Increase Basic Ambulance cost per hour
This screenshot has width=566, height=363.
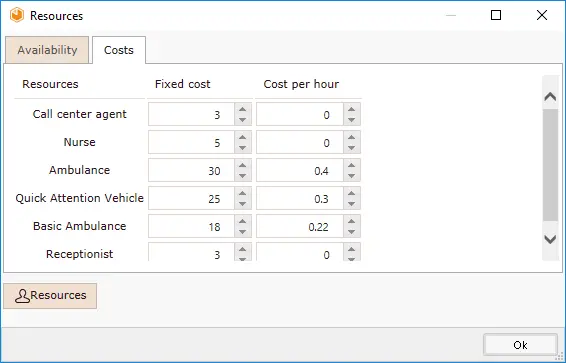(352, 222)
